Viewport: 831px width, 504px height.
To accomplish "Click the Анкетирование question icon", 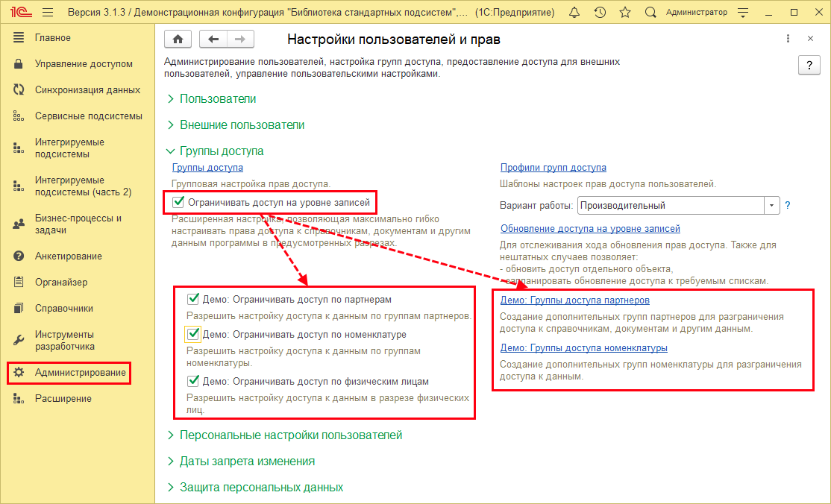I will [19, 256].
